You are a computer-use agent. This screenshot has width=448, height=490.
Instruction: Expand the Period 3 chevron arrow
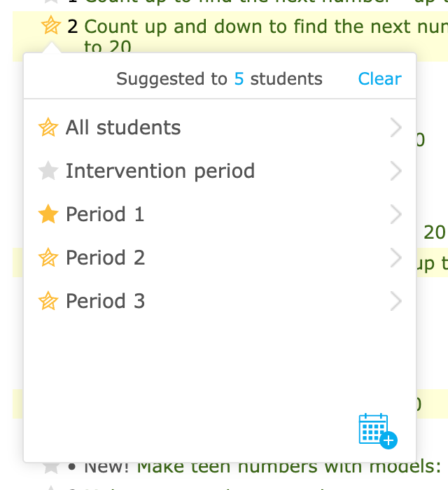pyautogui.click(x=395, y=301)
